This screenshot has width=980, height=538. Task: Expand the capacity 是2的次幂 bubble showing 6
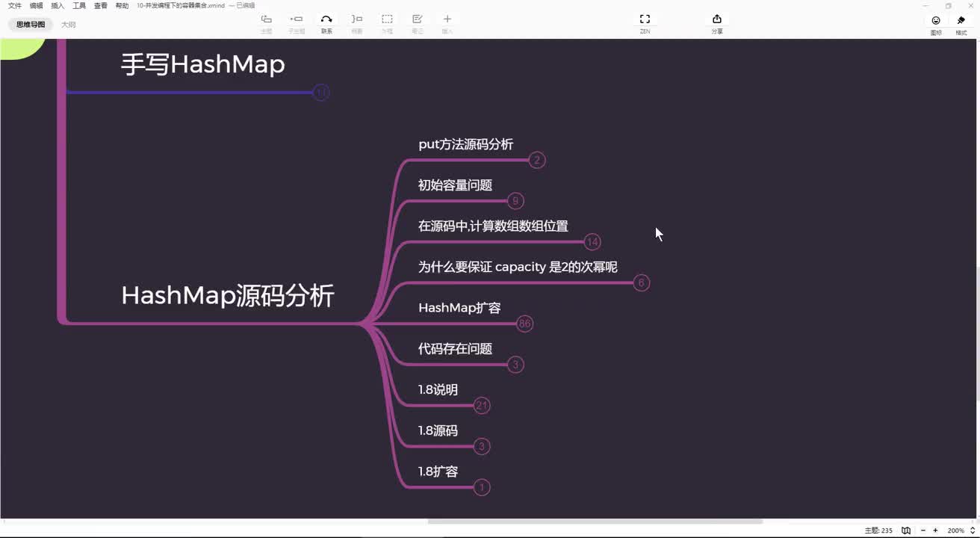[641, 283]
